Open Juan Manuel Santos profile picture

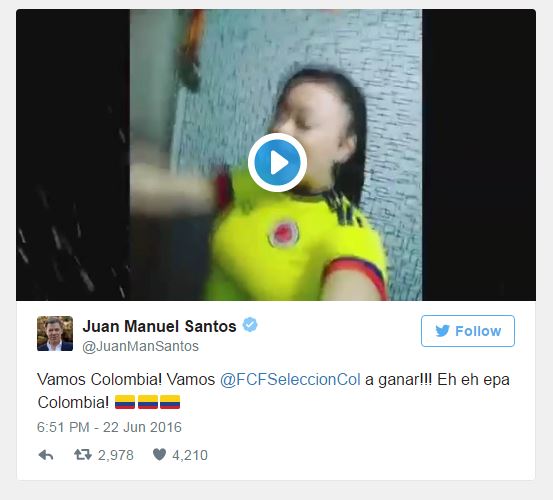tap(55, 334)
